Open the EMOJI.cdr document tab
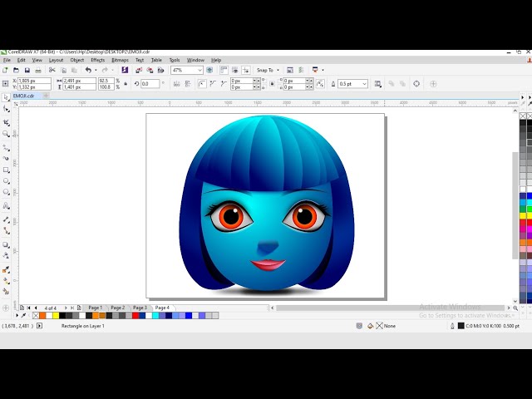The width and height of the screenshot is (532, 399). pyautogui.click(x=24, y=96)
